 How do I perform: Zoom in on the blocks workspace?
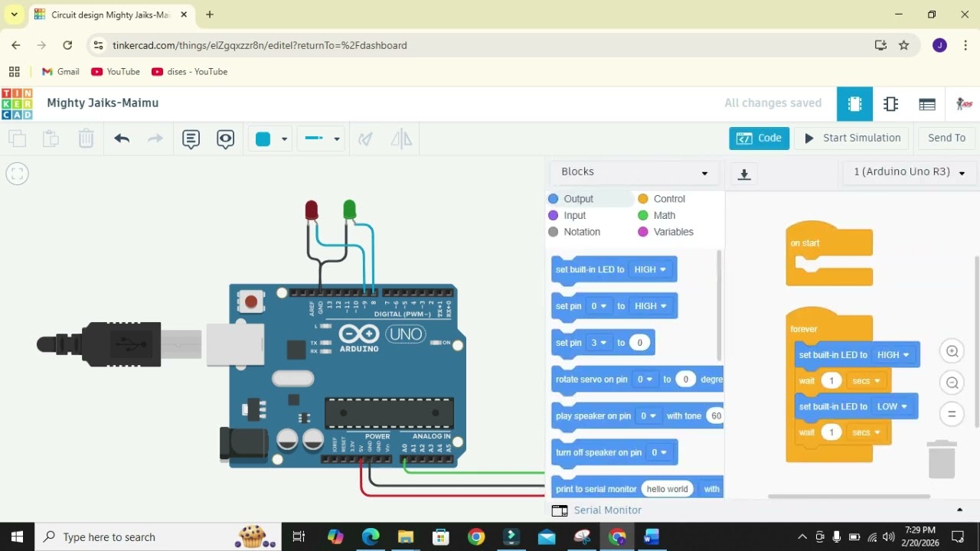point(952,351)
